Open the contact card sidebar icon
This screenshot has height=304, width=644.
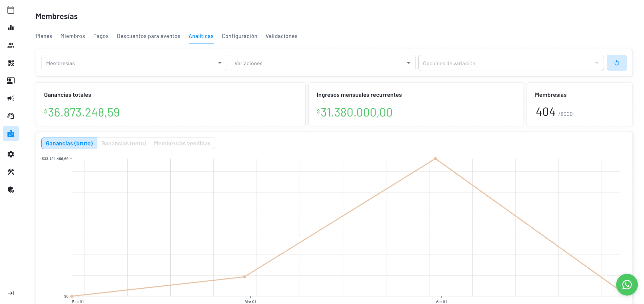click(x=11, y=81)
